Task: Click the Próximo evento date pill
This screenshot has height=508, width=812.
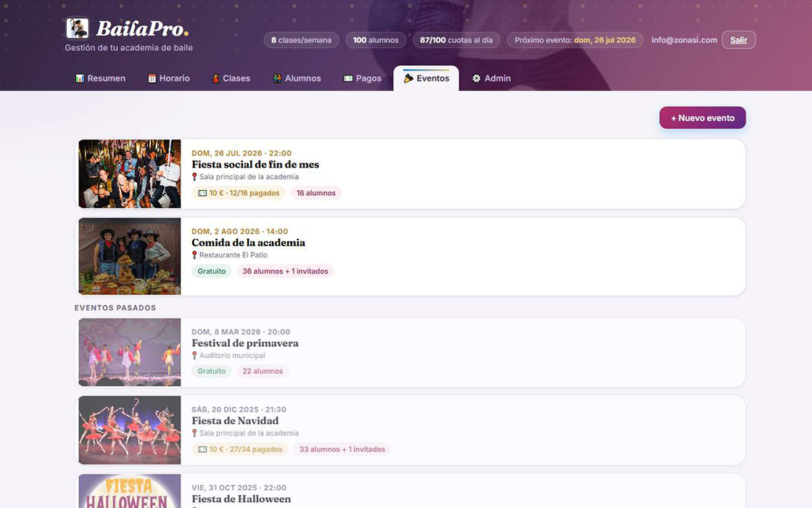Action: click(575, 40)
